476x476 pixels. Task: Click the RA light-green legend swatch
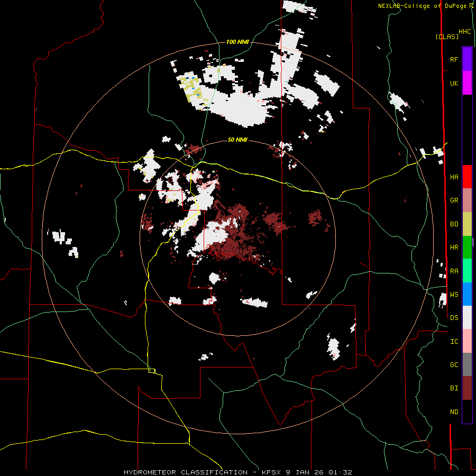click(467, 271)
